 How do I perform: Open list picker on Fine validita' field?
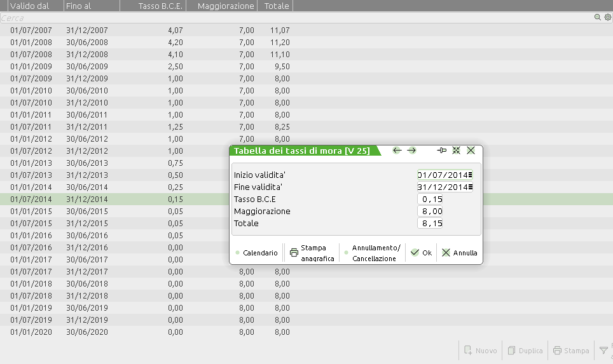click(x=471, y=187)
